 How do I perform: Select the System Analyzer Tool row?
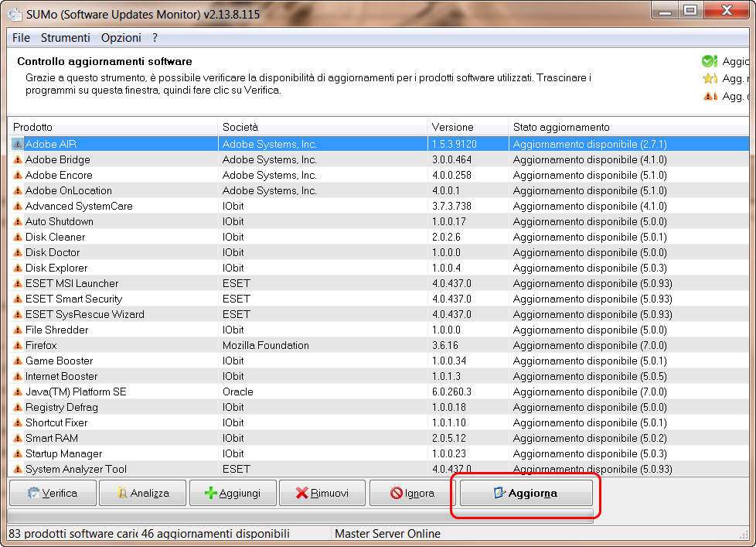pyautogui.click(x=379, y=469)
